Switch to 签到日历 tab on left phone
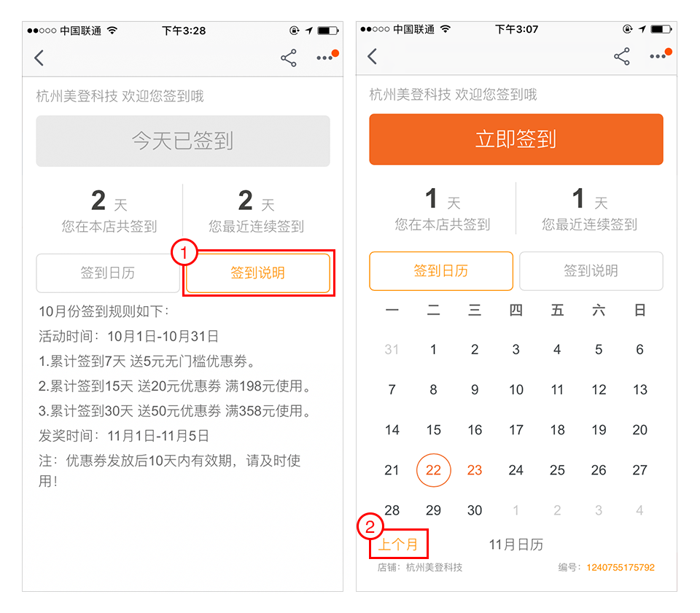This screenshot has width=700, height=613. coord(108,273)
